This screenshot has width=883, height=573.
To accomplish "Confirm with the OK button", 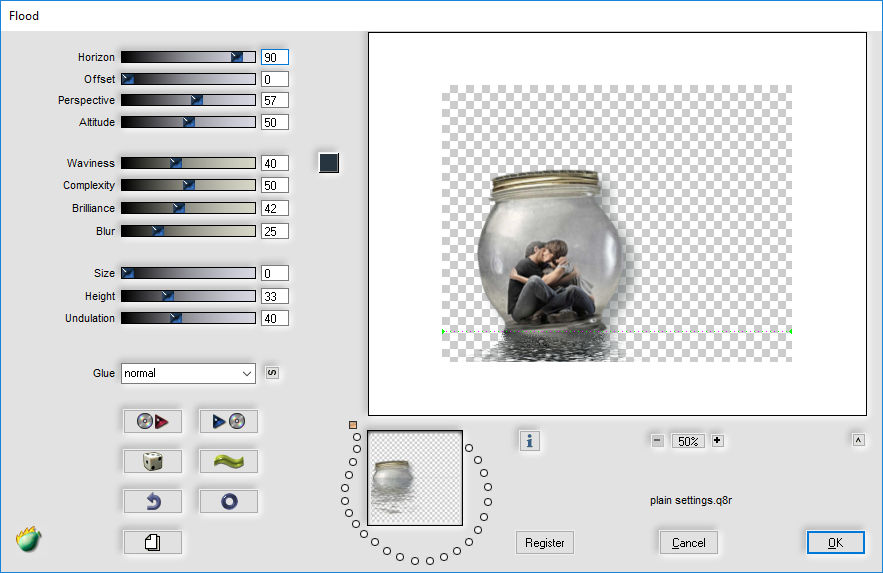I will [835, 543].
